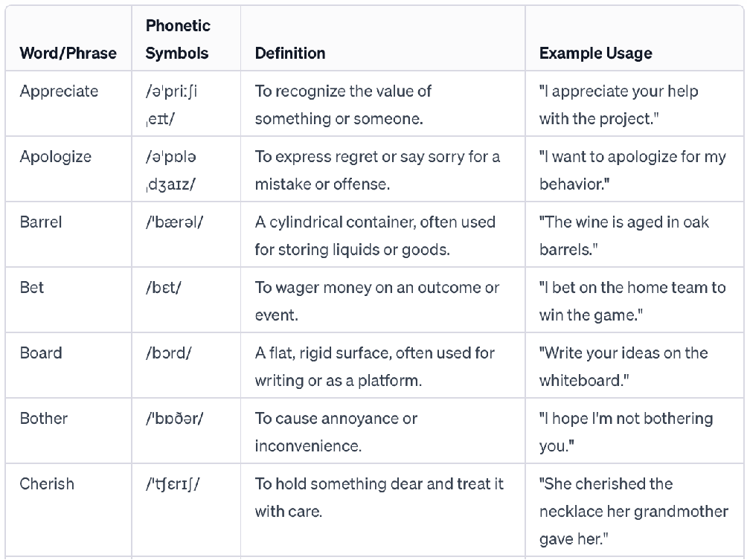Select the word Board
Screen dimensions: 747x560
[41, 353]
